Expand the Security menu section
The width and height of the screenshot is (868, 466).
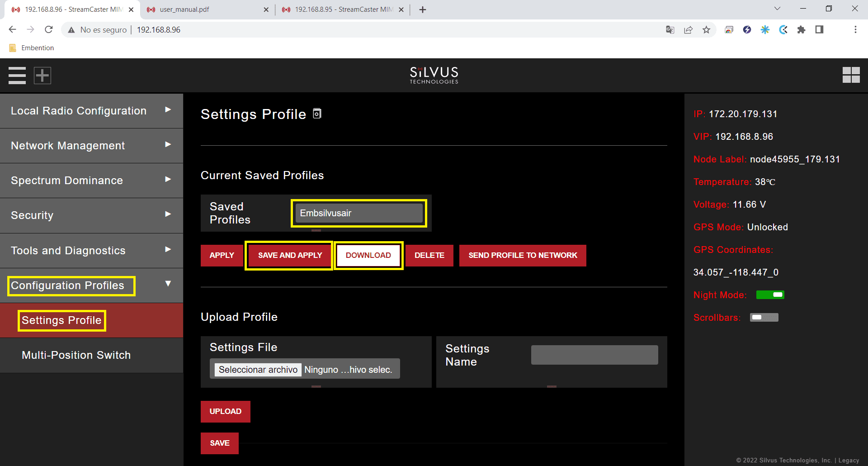pyautogui.click(x=91, y=215)
